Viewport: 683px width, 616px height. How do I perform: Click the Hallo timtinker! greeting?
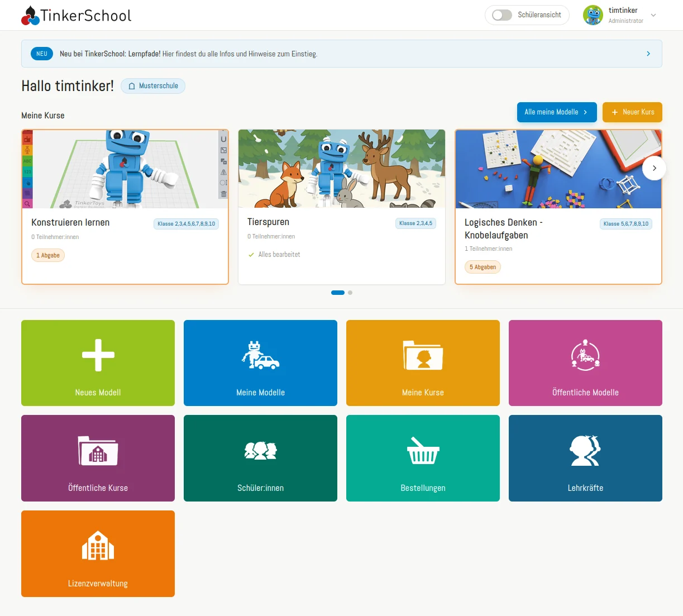pyautogui.click(x=68, y=86)
